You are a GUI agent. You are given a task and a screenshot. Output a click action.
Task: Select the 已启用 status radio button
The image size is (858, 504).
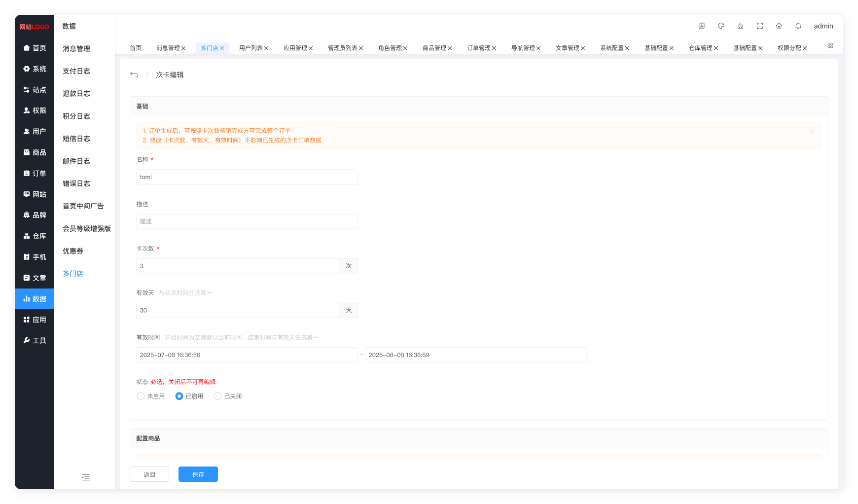pyautogui.click(x=179, y=396)
